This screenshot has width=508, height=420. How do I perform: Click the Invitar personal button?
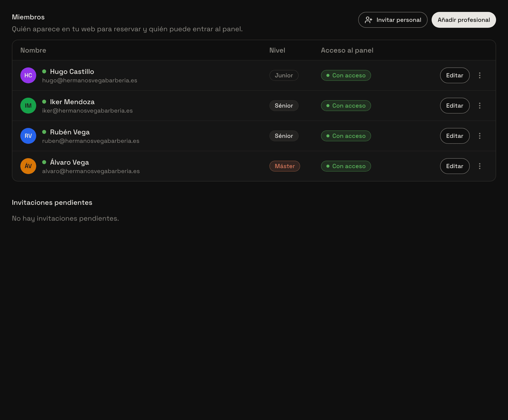pos(393,20)
